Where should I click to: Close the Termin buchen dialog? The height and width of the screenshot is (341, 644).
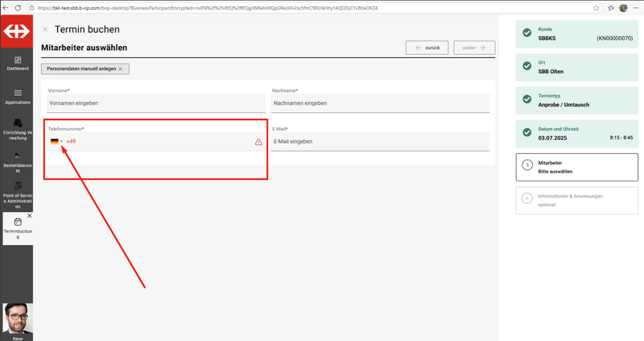point(45,29)
